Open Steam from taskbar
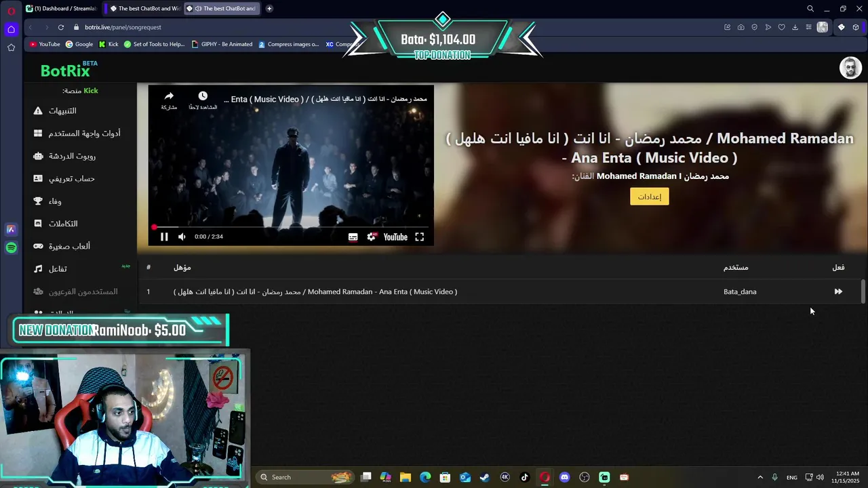Image resolution: width=868 pixels, height=488 pixels. click(x=485, y=477)
